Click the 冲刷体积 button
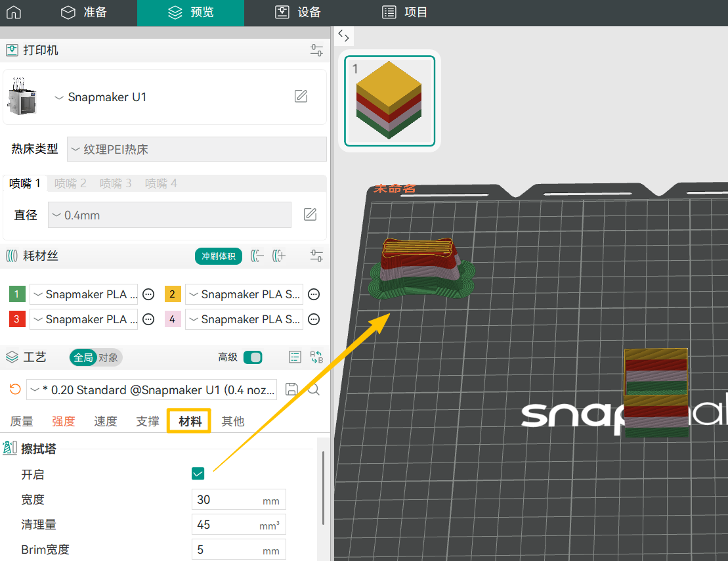728x561 pixels. (218, 256)
